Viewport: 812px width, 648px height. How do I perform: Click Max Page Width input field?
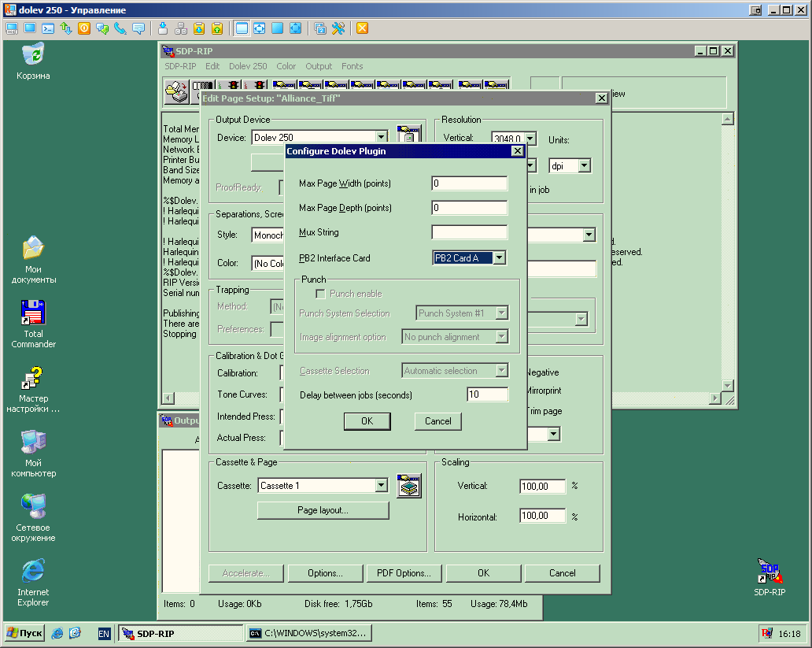[469, 183]
